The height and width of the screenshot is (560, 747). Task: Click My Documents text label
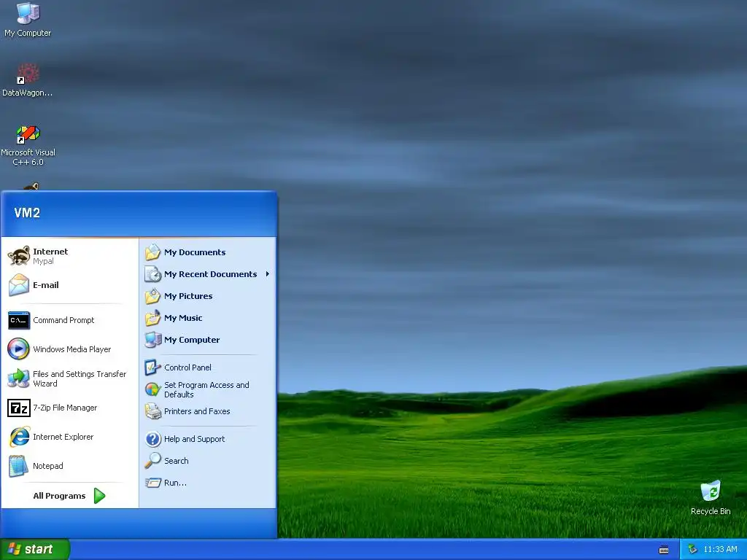pos(195,252)
